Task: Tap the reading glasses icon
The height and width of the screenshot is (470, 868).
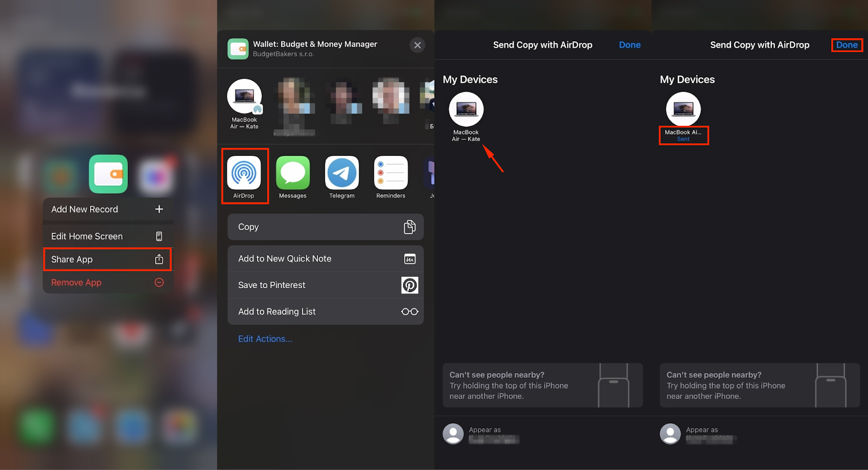Action: (410, 312)
